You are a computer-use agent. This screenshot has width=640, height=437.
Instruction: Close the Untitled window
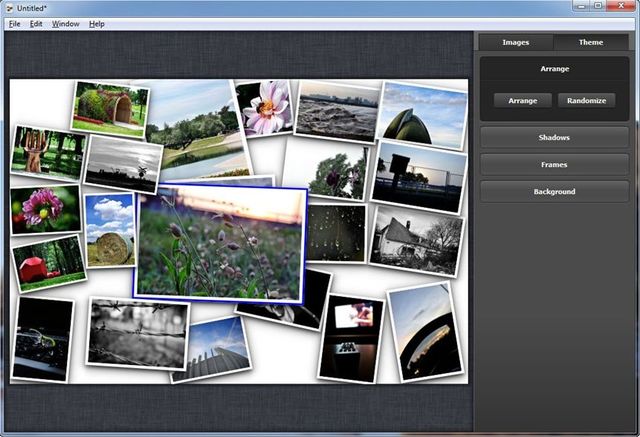pos(621,6)
